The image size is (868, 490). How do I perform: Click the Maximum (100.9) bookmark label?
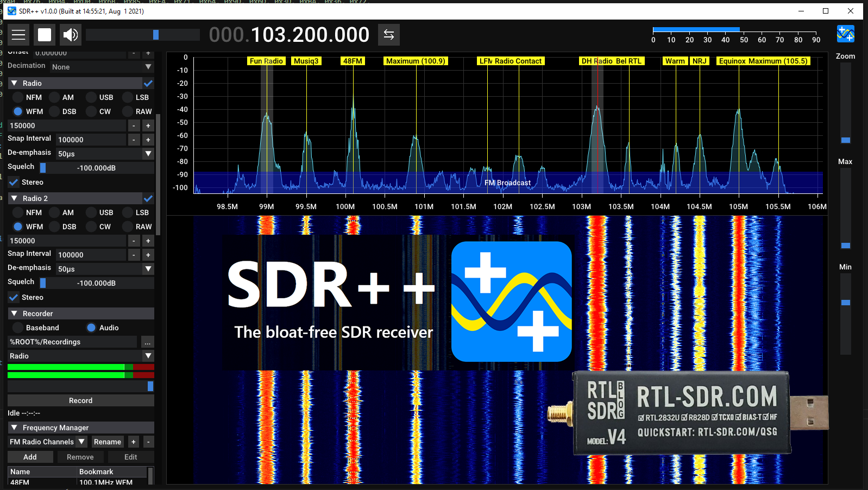416,61
